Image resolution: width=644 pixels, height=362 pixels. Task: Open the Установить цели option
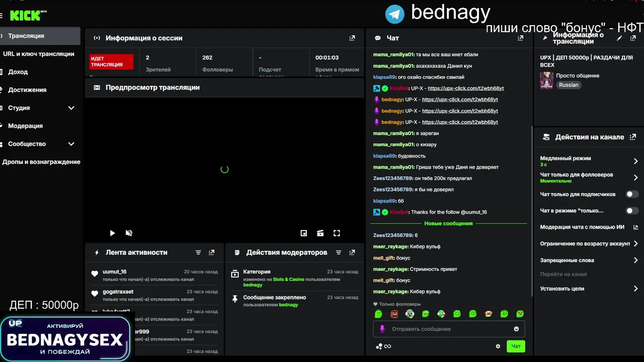[x=589, y=289]
